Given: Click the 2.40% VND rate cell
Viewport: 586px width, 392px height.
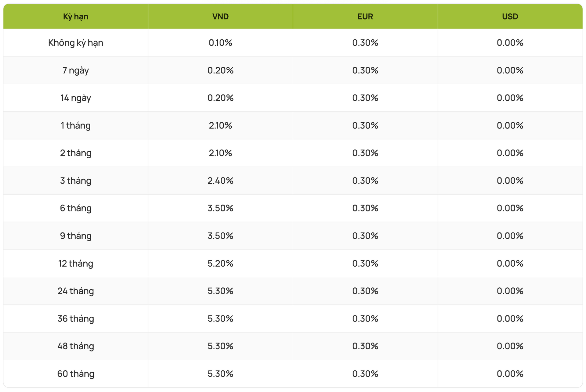Looking at the screenshot, I should (220, 181).
